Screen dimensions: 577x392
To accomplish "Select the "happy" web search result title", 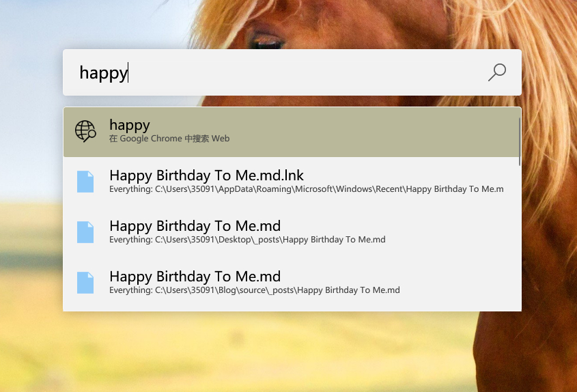I will (130, 125).
